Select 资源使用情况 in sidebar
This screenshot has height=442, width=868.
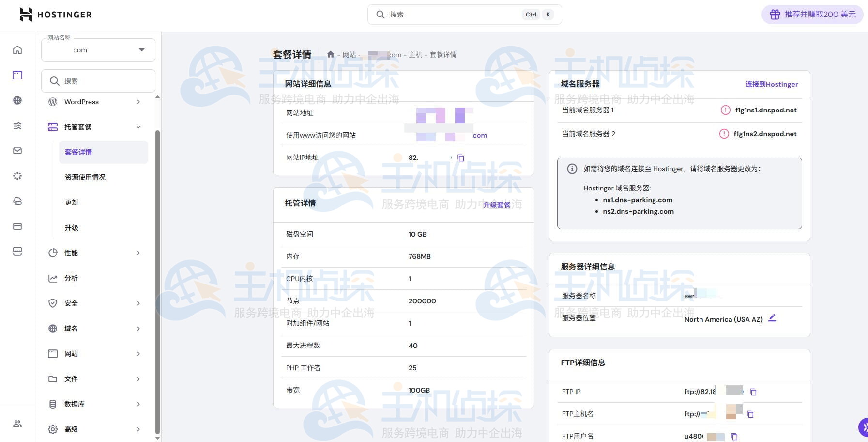[x=85, y=177]
